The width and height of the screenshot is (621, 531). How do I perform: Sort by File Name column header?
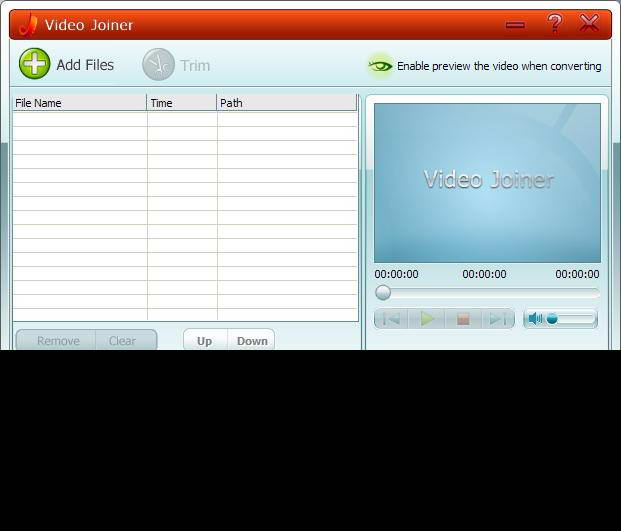pyautogui.click(x=80, y=103)
